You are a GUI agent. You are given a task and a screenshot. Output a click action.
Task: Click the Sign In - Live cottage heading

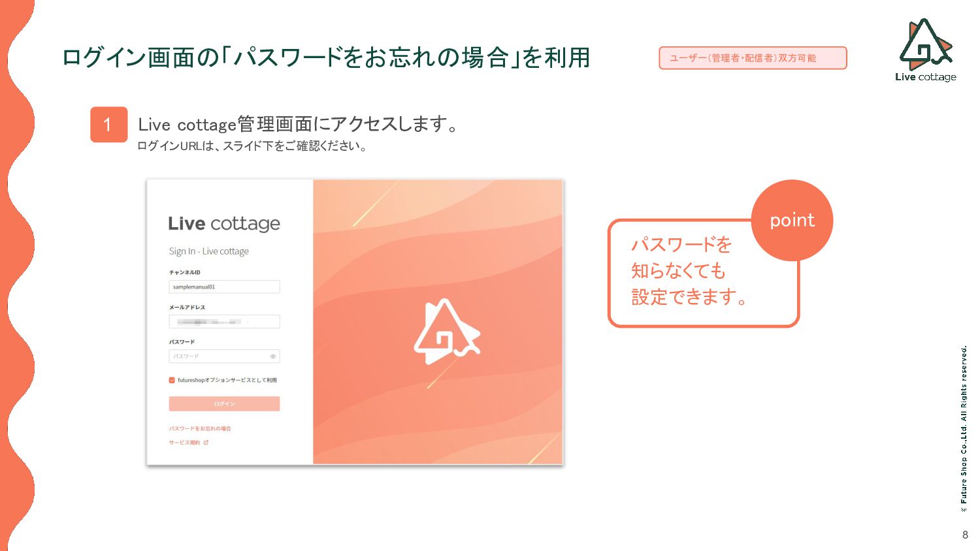tap(209, 251)
